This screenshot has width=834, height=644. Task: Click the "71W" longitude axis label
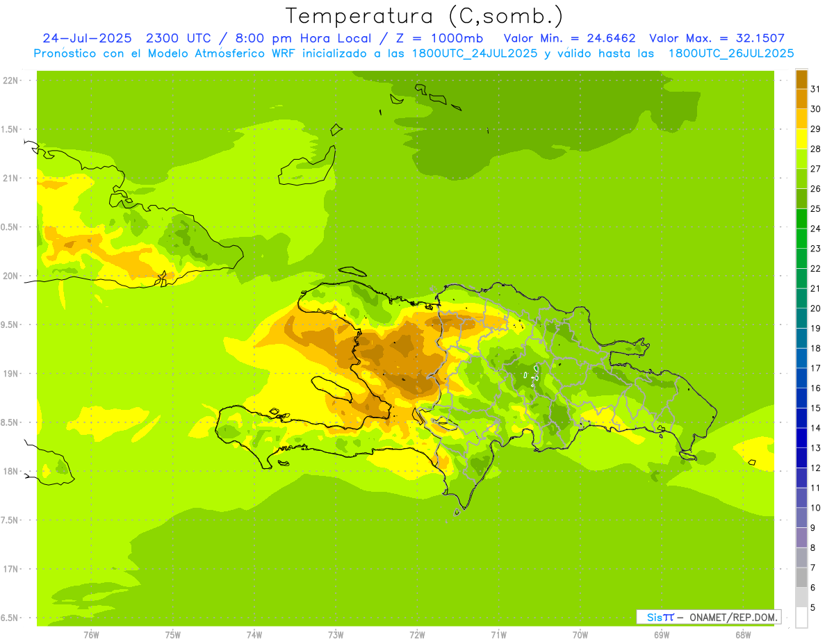(x=498, y=635)
